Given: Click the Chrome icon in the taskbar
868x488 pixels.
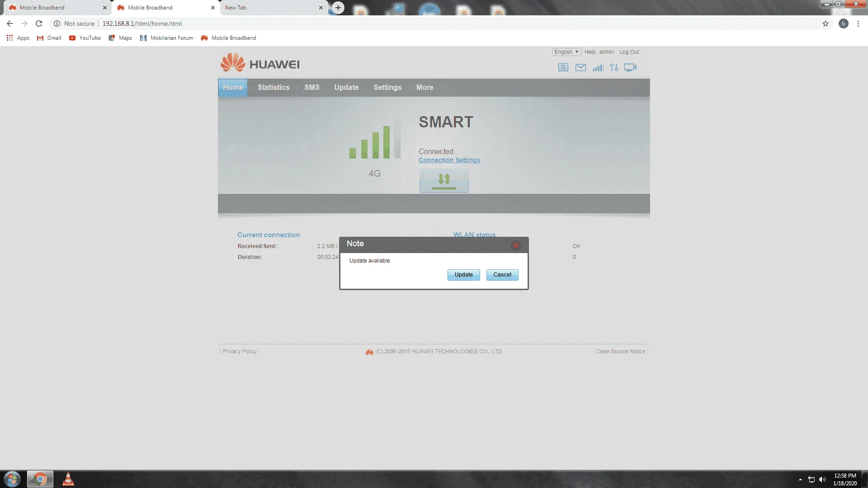Looking at the screenshot, I should (x=40, y=479).
